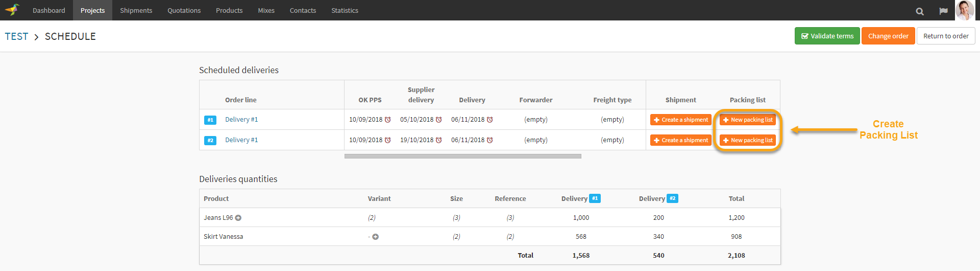Open the user profile avatar
980x271 pixels.
(965, 10)
